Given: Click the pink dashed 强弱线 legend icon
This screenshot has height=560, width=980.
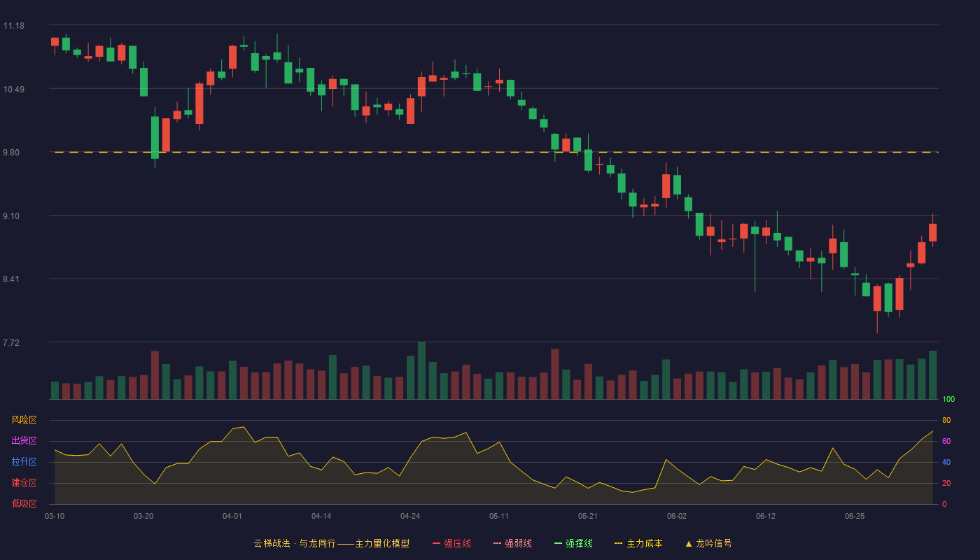Looking at the screenshot, I should pyautogui.click(x=497, y=543).
